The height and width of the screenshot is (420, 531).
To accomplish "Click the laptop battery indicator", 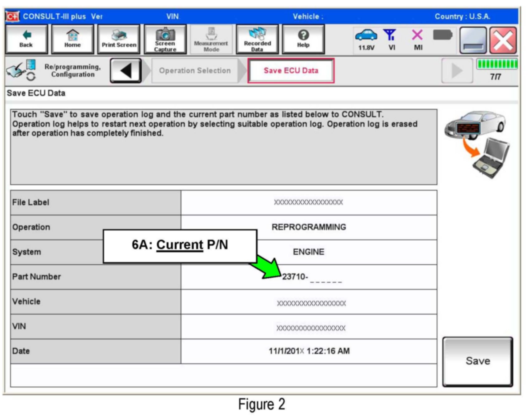I will 443,35.
